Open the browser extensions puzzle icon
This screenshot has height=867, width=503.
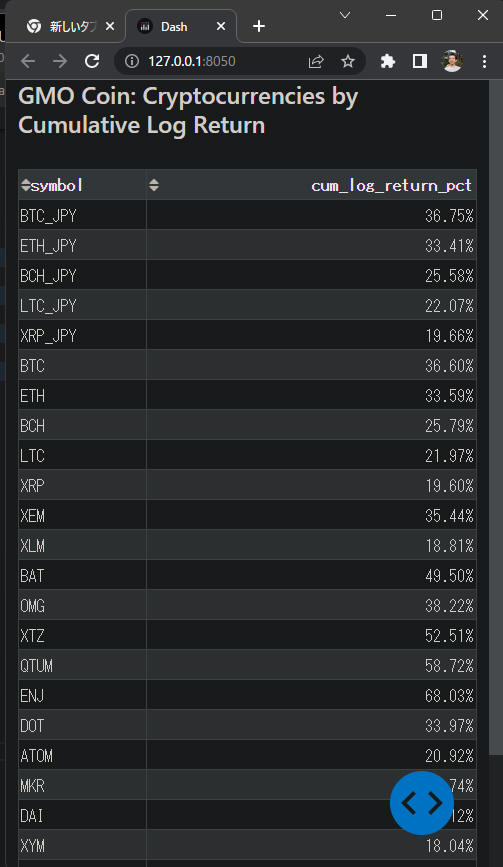pyautogui.click(x=387, y=61)
